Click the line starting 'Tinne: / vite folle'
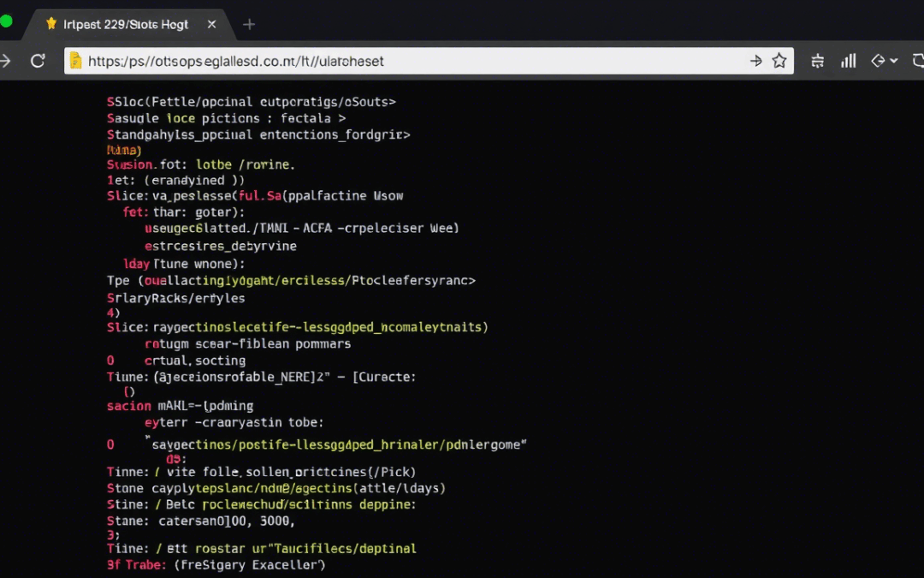This screenshot has height=578, width=924. [262, 473]
